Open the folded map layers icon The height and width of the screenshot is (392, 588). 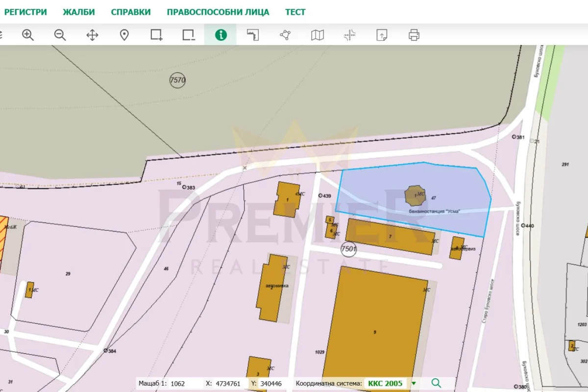(x=318, y=35)
